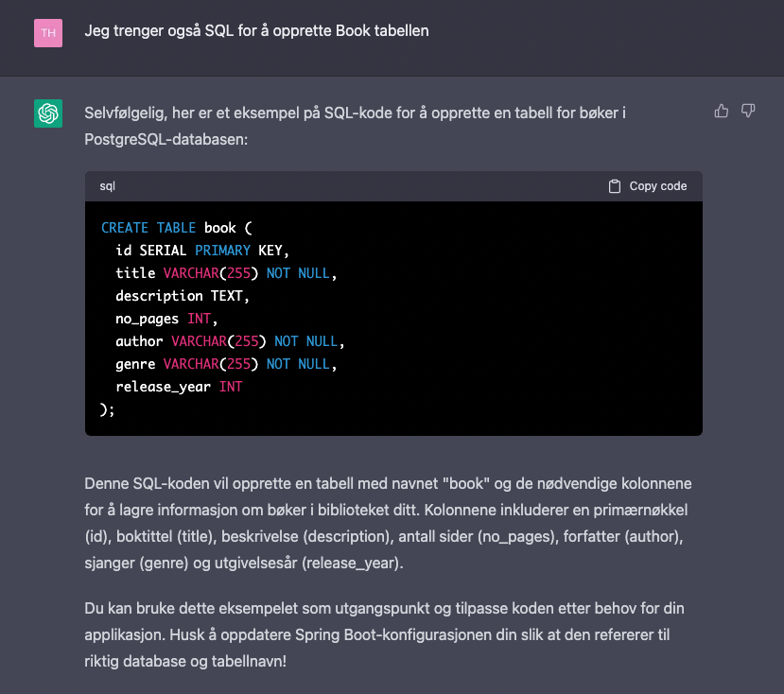Click the thumbs down feedback icon
The image size is (784, 694).
click(x=748, y=112)
